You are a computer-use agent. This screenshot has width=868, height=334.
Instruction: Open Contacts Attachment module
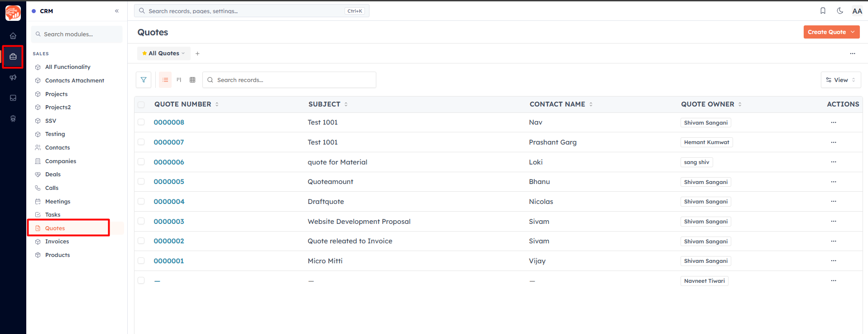point(75,81)
